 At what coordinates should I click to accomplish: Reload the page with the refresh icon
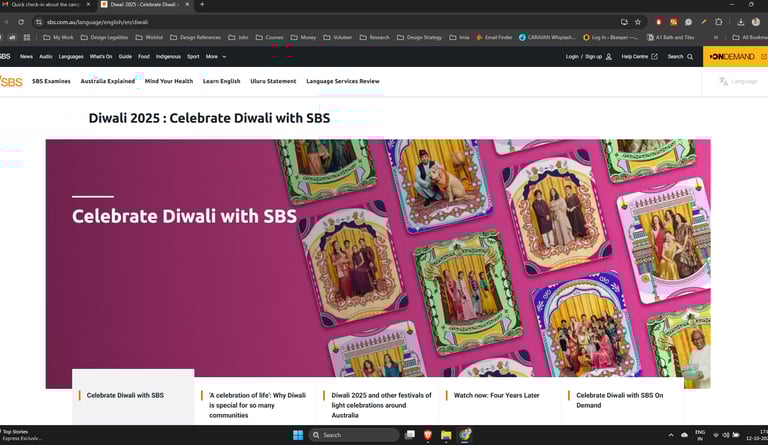tap(21, 22)
